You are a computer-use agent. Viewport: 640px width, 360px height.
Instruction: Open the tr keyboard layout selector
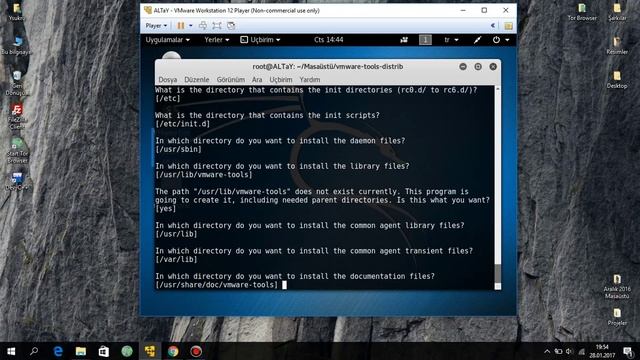coord(451,40)
